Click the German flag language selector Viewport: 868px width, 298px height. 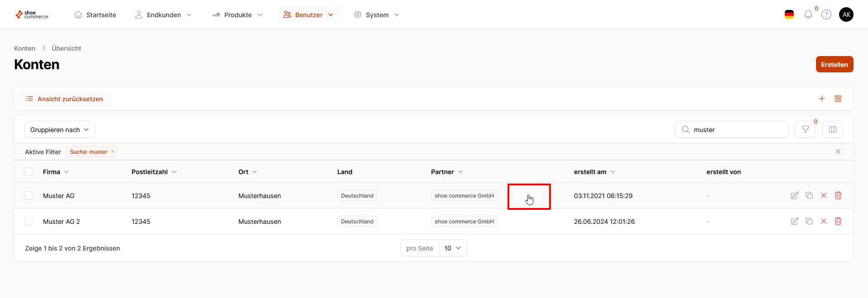[789, 14]
